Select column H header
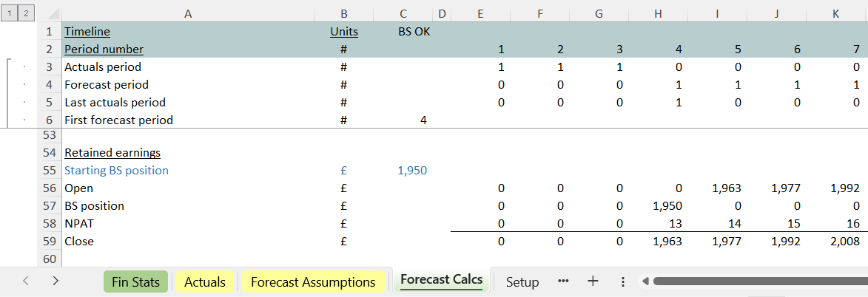This screenshot has height=297, width=868. pos(658,13)
